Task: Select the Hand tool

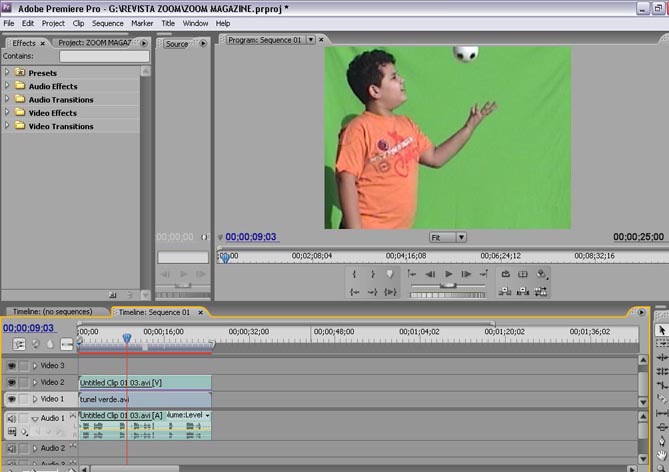Action: (x=661, y=454)
